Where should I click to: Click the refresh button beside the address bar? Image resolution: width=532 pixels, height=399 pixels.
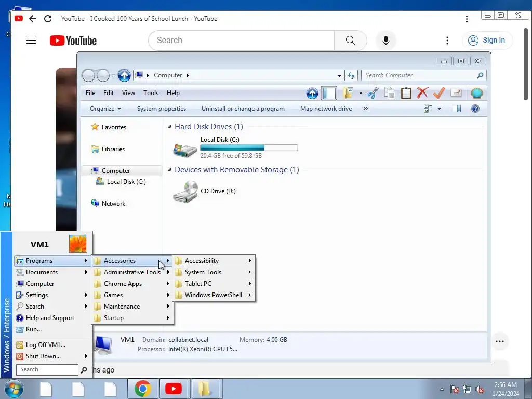[x=351, y=75]
